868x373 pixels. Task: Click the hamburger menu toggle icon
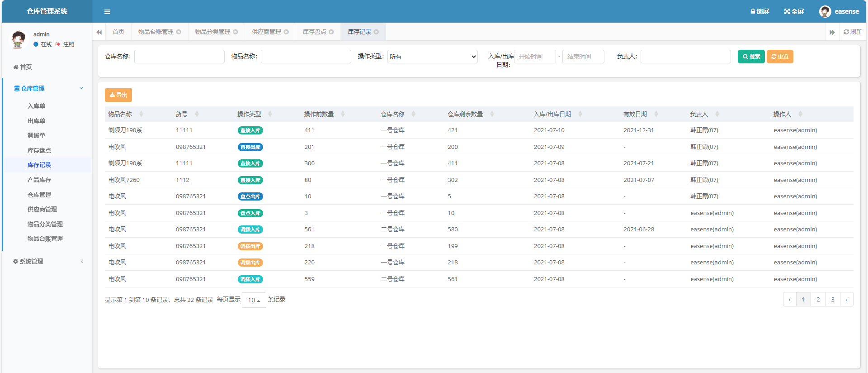click(107, 12)
